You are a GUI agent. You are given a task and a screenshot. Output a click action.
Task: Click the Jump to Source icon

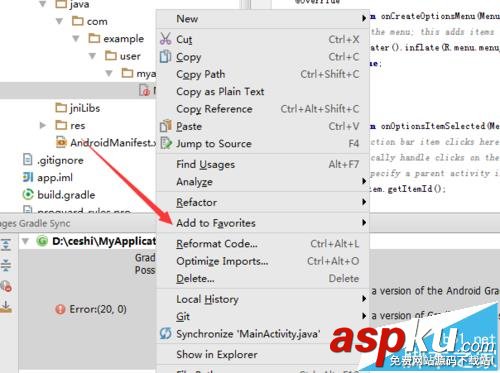coord(166,143)
